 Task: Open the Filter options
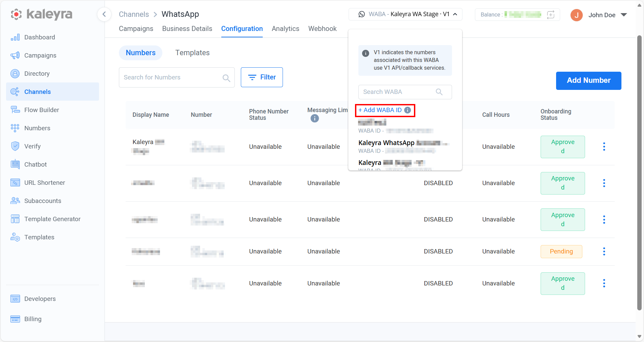[x=262, y=77]
